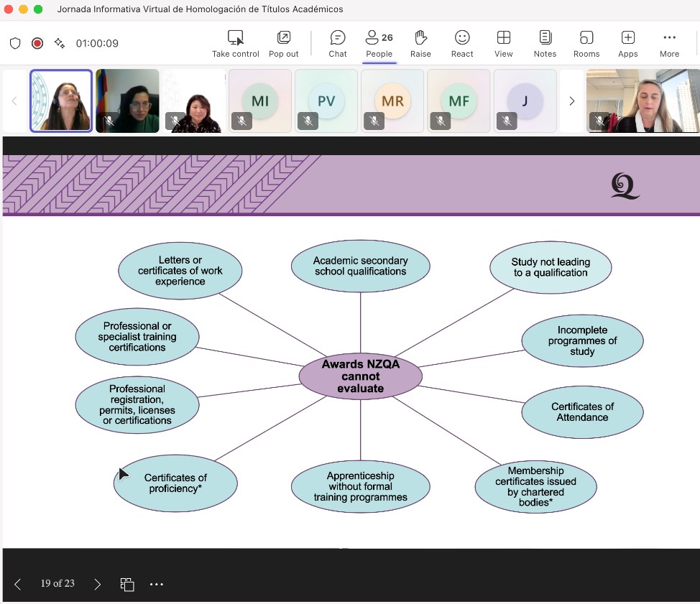This screenshot has width=700, height=604.
Task: Click the 'Awards NZQA cannot evaluate' ellipse
Action: tap(361, 376)
